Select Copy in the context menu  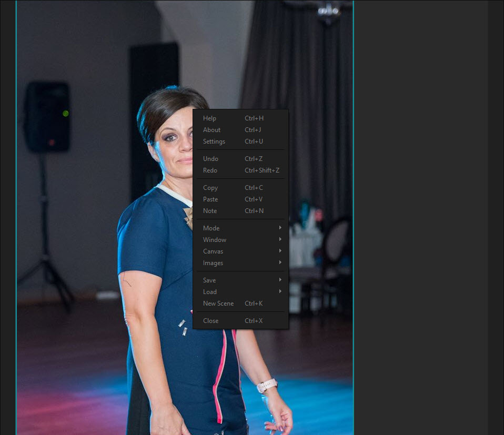(x=240, y=188)
